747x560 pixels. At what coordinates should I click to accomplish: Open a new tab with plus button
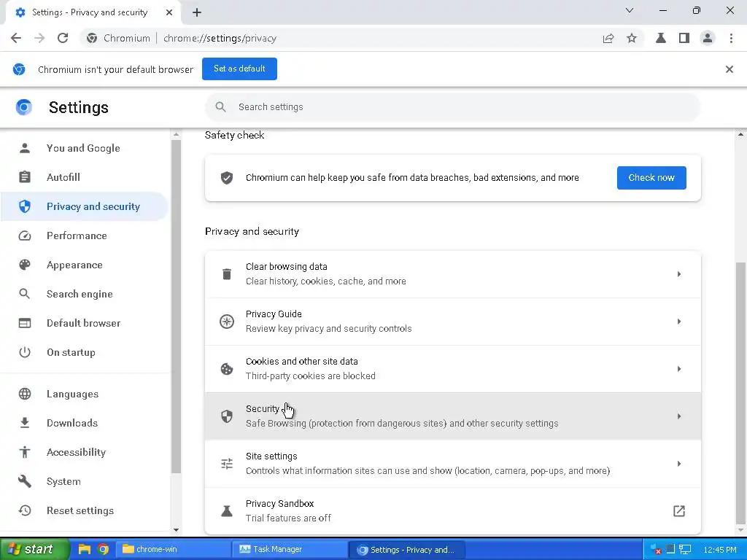coord(197,12)
